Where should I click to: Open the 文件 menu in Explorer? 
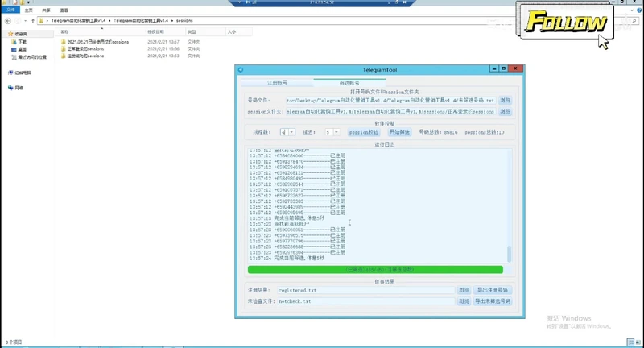tap(10, 10)
